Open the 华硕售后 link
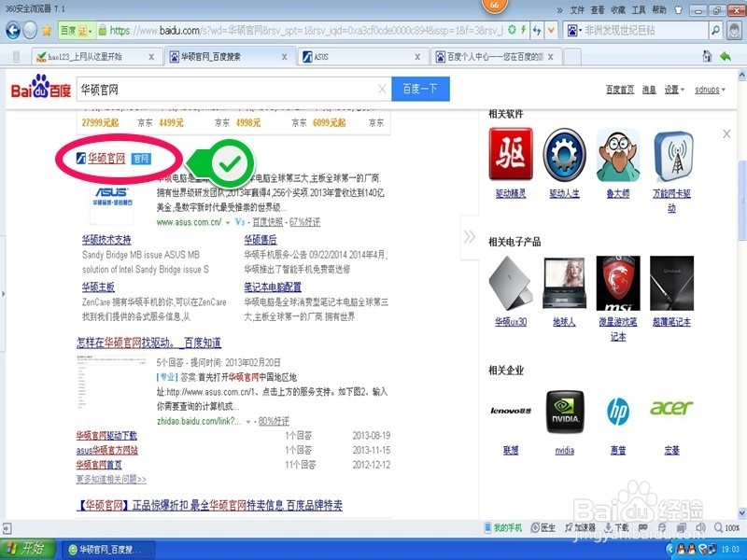747x560 pixels. (261, 240)
